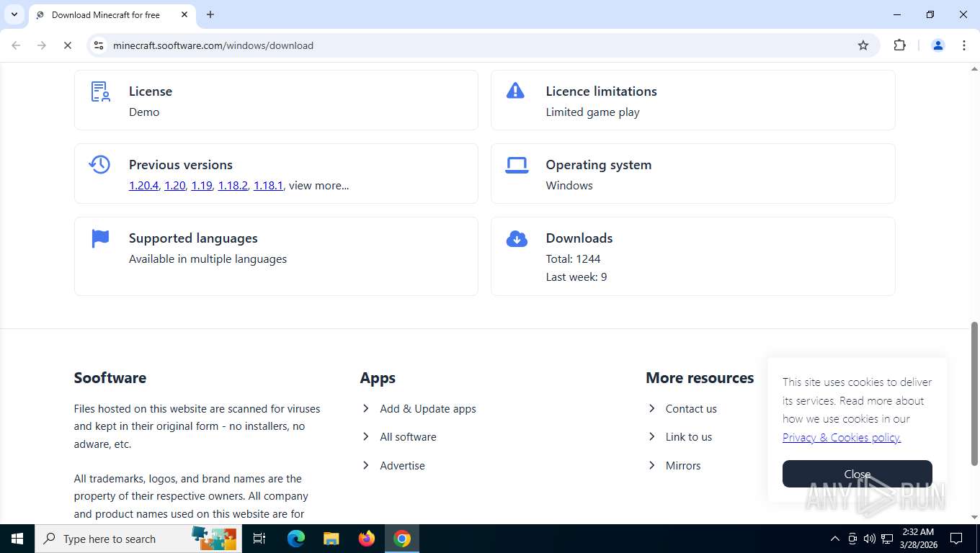Click the Downloads cloud icon
The image size is (980, 553).
[x=517, y=238]
